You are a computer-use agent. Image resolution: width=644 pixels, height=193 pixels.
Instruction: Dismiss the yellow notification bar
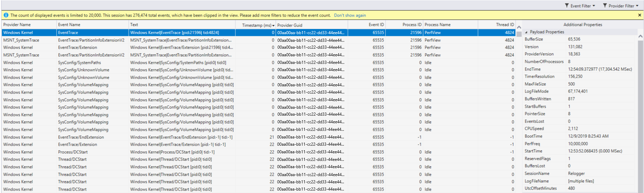(x=640, y=15)
